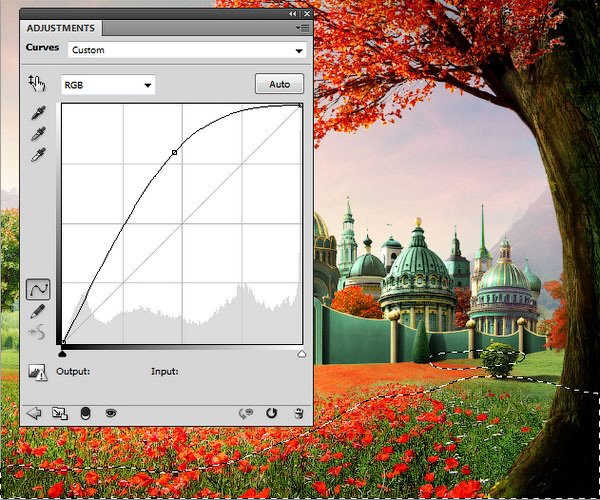This screenshot has height=500, width=600.
Task: Delete this adjustment layer via trash
Action: pos(298,413)
